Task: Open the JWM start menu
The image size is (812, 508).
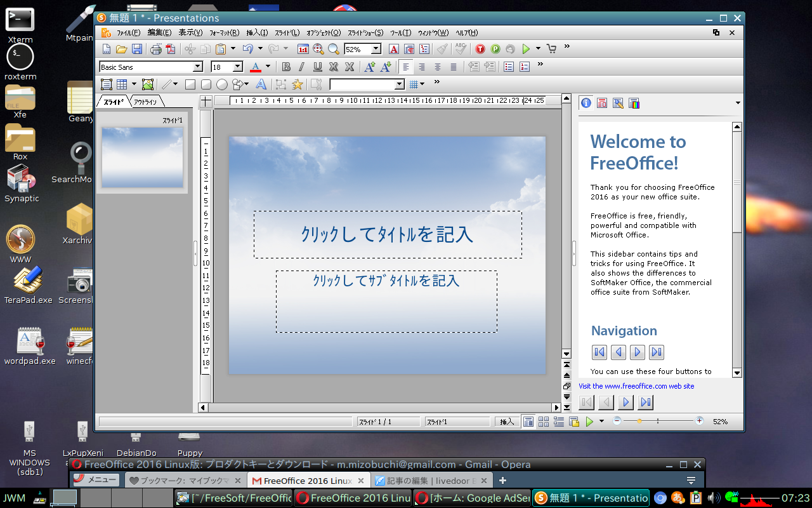Action: (x=15, y=498)
